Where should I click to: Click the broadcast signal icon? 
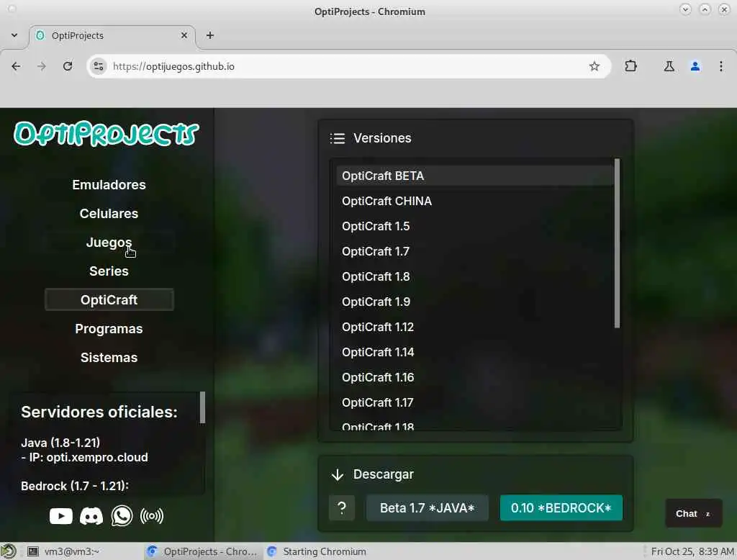coord(151,516)
